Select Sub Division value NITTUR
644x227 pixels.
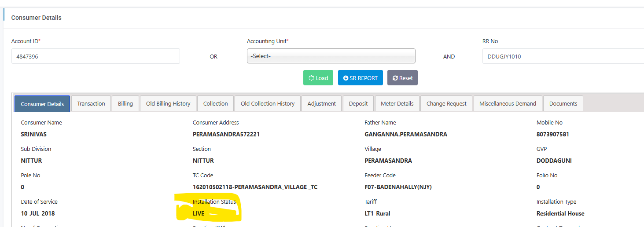[31, 161]
